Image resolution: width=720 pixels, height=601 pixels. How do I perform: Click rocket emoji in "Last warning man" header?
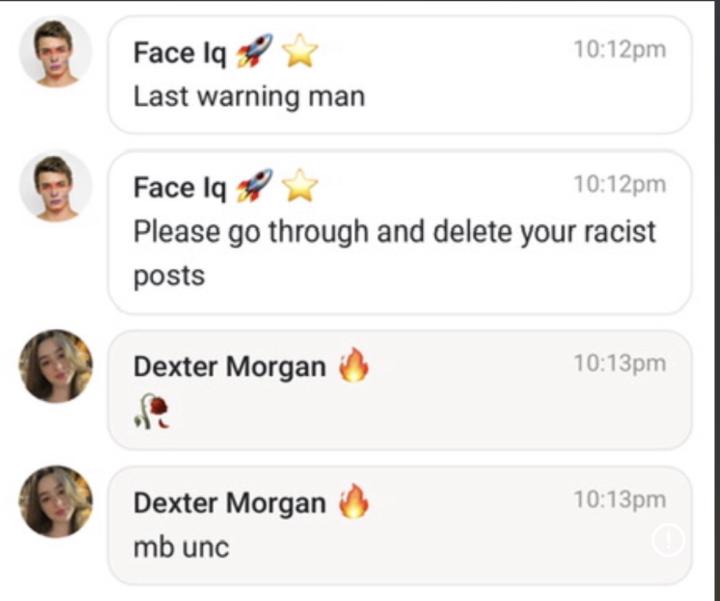point(254,51)
